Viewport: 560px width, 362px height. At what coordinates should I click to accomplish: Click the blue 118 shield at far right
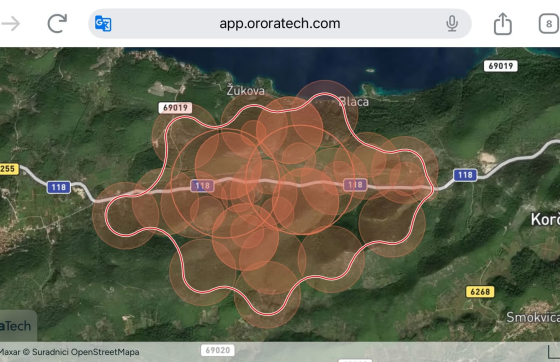(x=465, y=175)
